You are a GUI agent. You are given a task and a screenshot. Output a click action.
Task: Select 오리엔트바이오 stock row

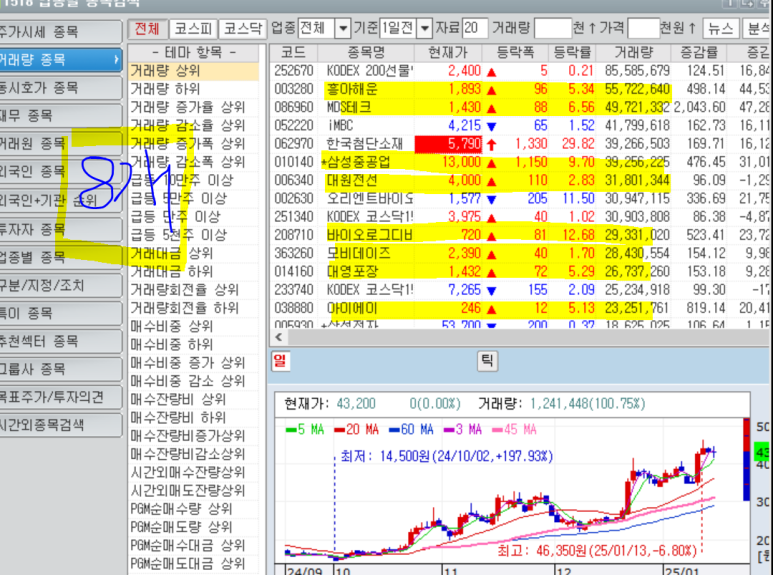point(519,199)
